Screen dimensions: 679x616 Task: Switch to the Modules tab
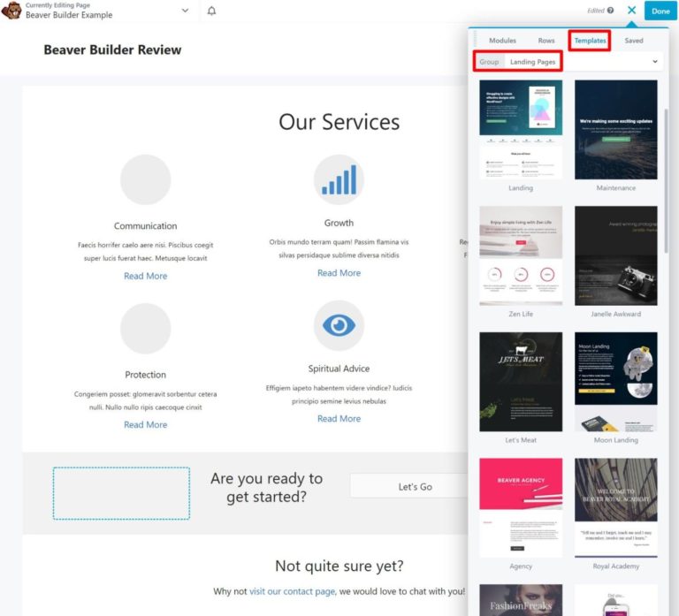tap(502, 41)
